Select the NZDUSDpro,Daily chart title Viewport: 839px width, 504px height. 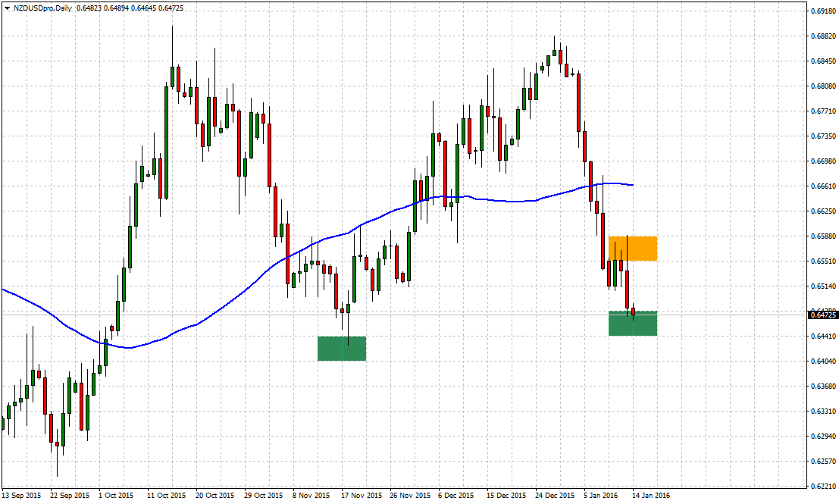(42, 8)
